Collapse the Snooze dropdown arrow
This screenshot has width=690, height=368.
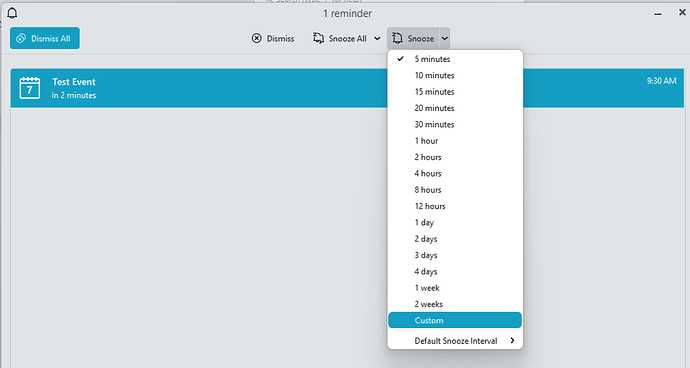(445, 38)
